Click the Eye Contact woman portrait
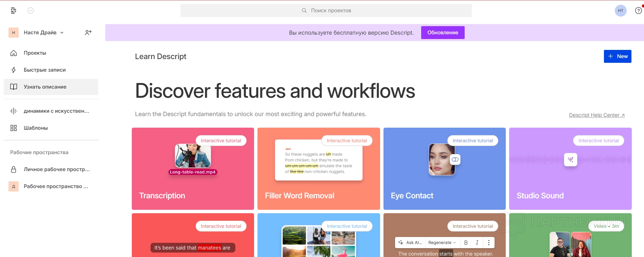This screenshot has width=644, height=257. click(442, 160)
